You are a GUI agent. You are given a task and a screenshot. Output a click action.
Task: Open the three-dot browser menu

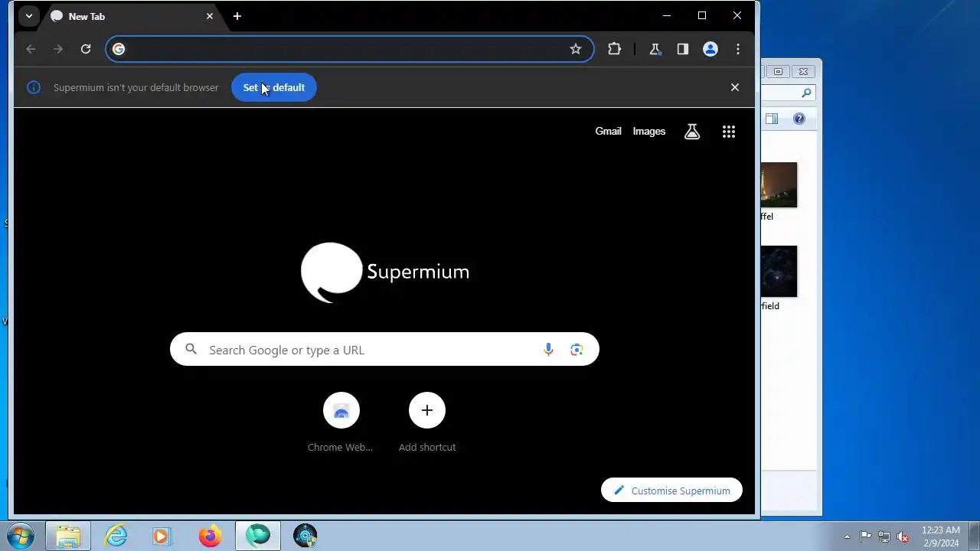pyautogui.click(x=738, y=49)
